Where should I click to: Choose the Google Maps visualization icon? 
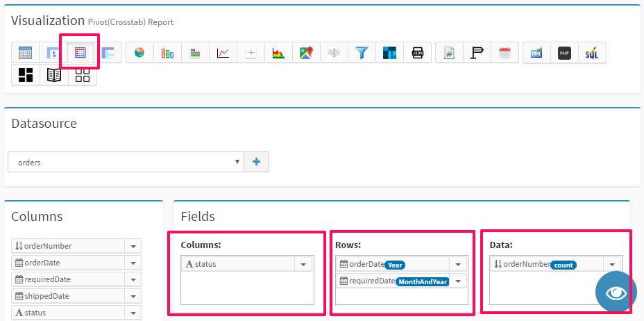click(x=306, y=53)
